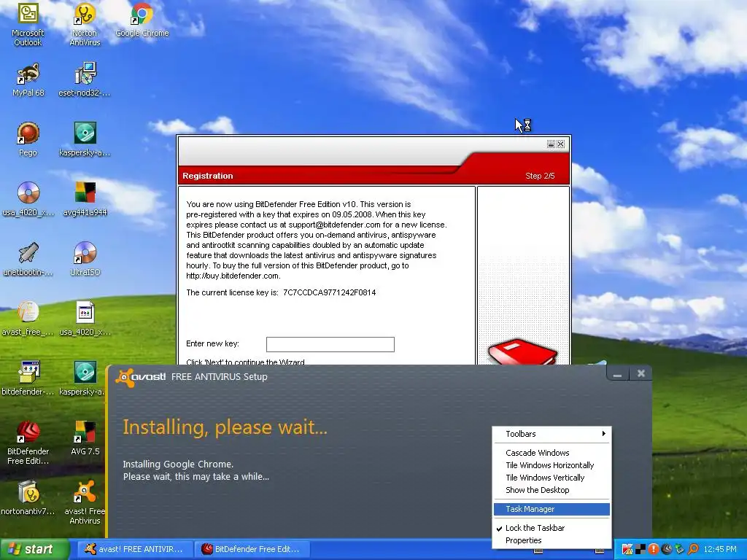Switch to avast! FREE ANTIVIRUS taskbar button
Image resolution: width=747 pixels, height=560 pixels.
coord(135,549)
